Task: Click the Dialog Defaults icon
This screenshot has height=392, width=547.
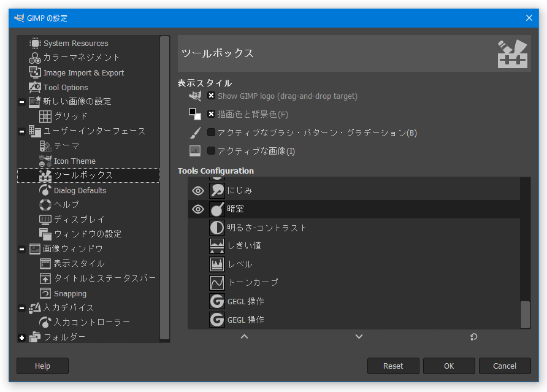Action: [x=45, y=190]
